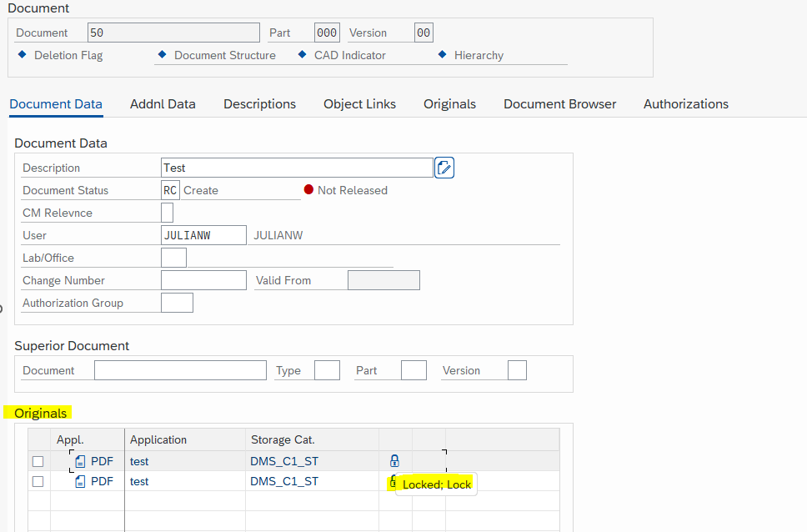Select the checkbox for the second PDF original

[38, 481]
